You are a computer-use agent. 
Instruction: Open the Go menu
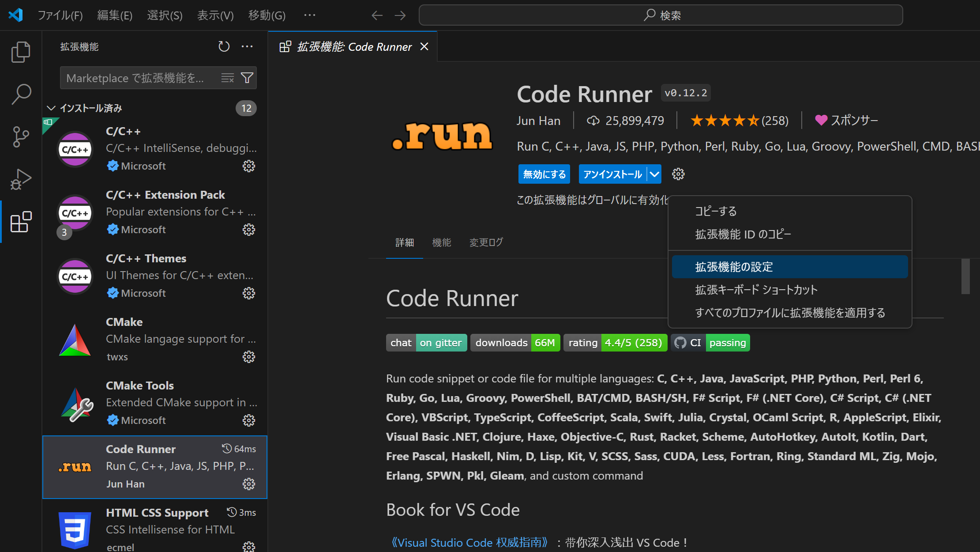coord(267,15)
